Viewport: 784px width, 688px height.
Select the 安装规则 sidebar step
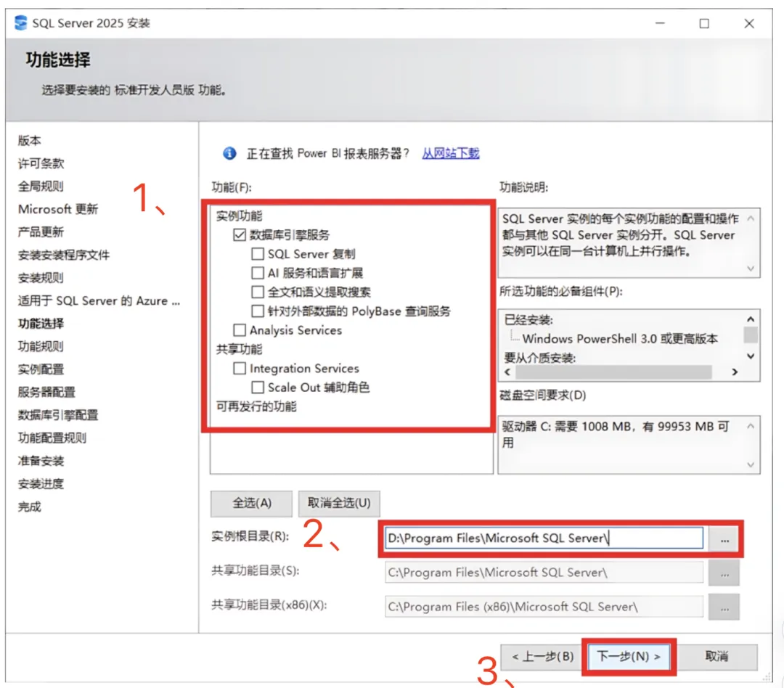coord(41,278)
